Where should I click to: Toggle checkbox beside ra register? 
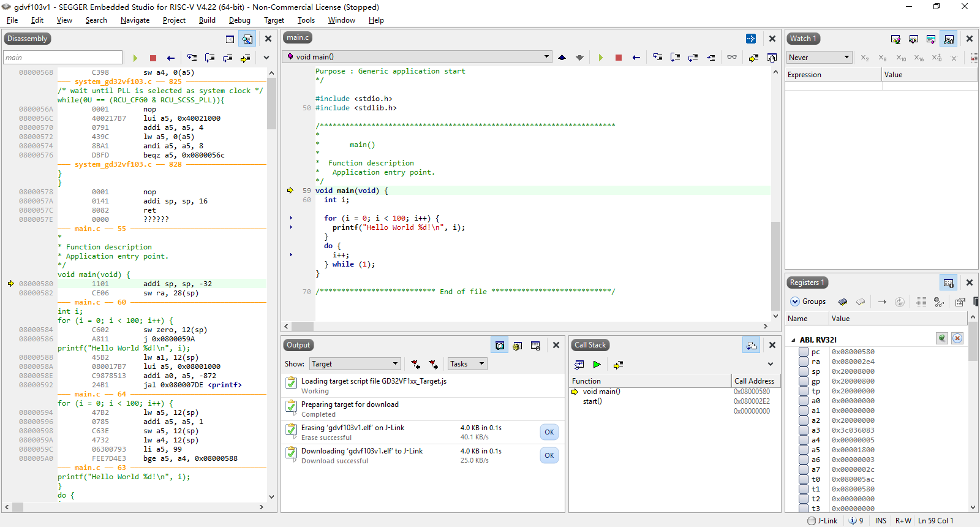click(804, 362)
